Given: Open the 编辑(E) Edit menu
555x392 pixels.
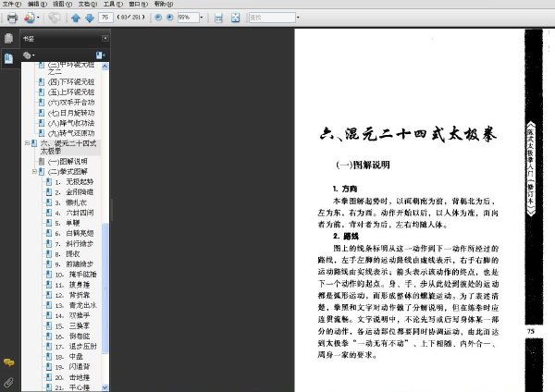Looking at the screenshot, I should coord(38,4).
